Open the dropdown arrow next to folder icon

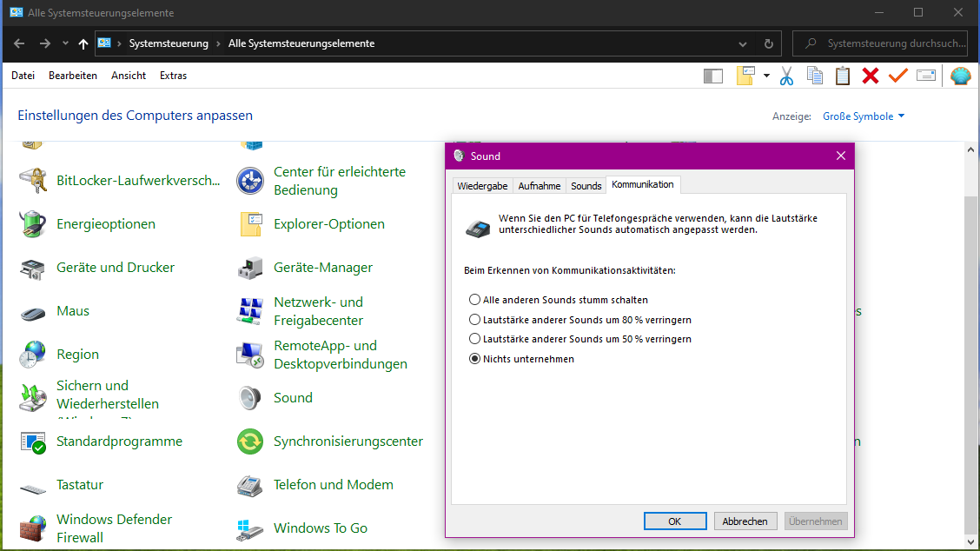pos(766,76)
